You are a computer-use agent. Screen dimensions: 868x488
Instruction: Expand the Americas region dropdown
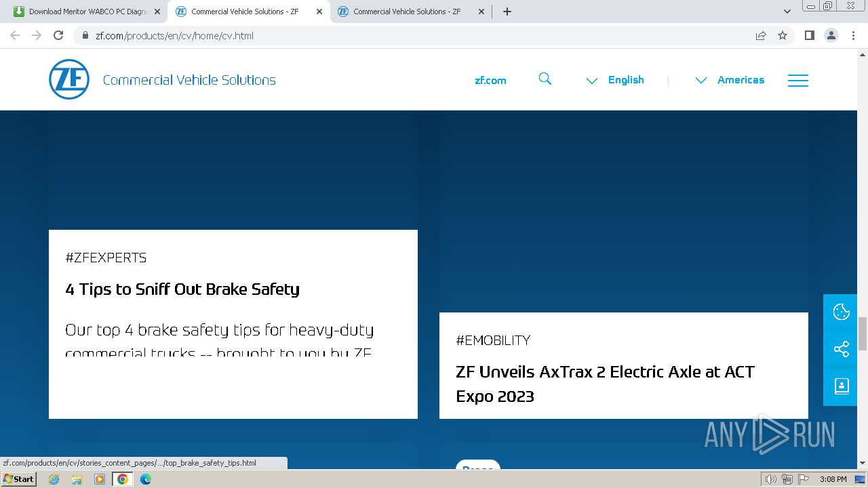[x=730, y=80]
